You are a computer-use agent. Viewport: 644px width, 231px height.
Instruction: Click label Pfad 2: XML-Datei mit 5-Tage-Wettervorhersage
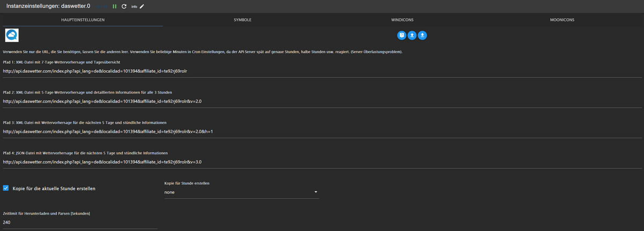(87, 92)
